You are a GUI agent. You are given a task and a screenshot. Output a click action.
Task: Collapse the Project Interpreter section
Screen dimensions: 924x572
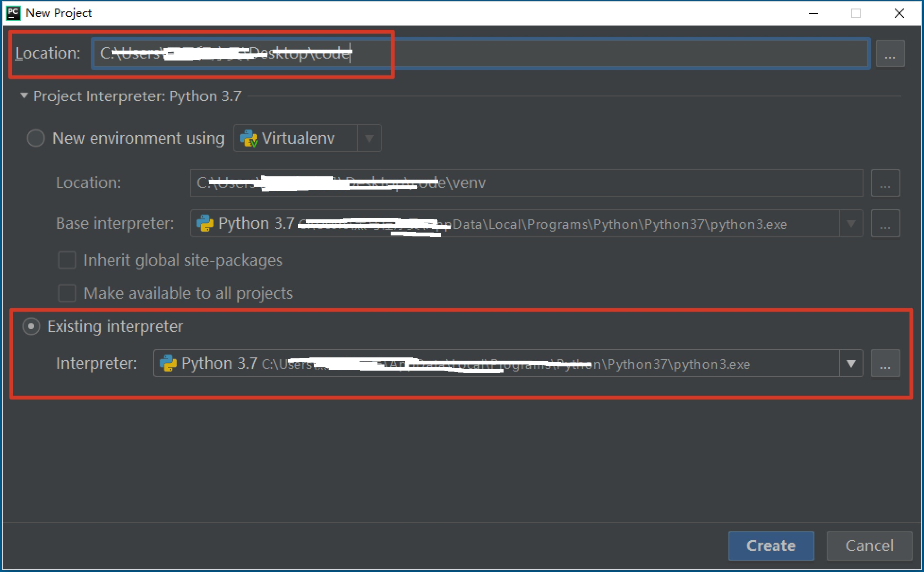[24, 96]
